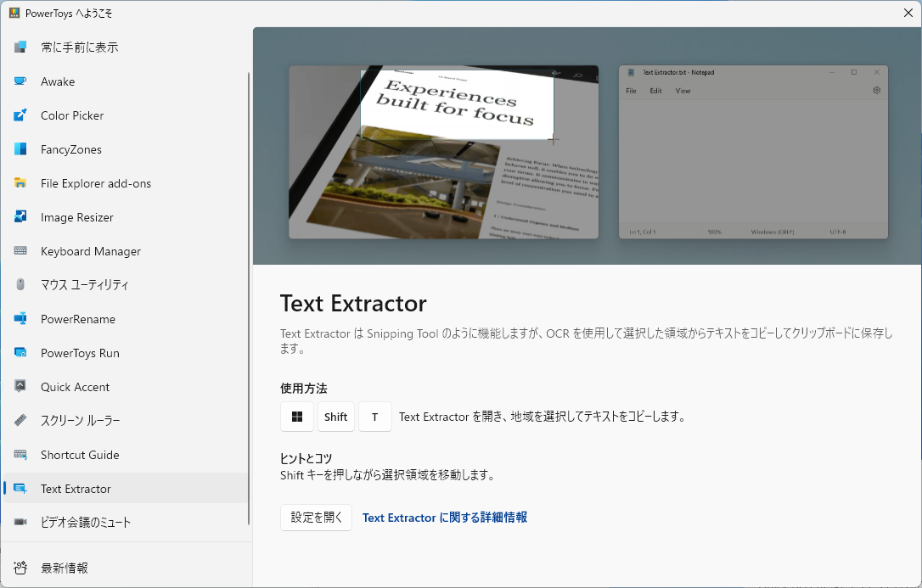Click the FancyZones layout icon

point(20,148)
